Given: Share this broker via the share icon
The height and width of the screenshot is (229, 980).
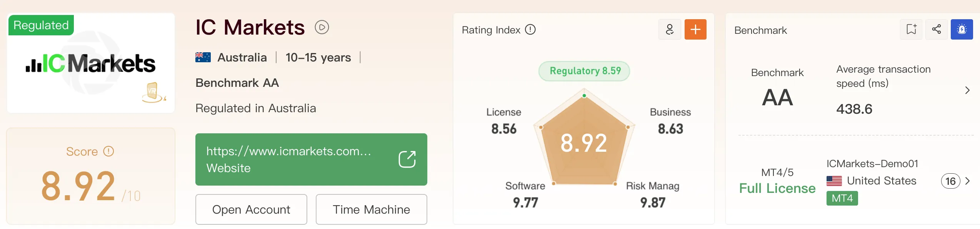Looking at the screenshot, I should [x=937, y=29].
